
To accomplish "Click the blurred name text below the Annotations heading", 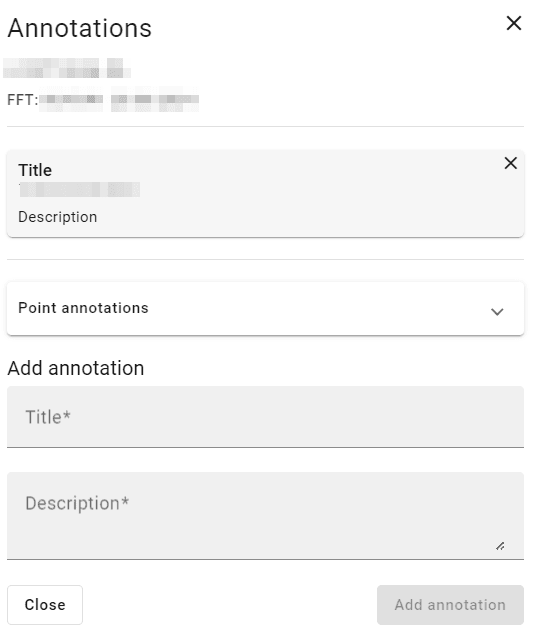I will pyautogui.click(x=67, y=68).
